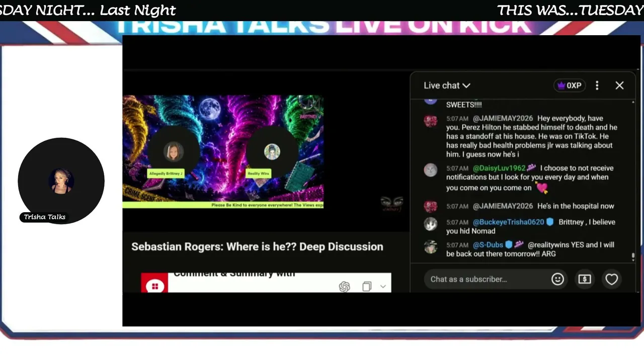644x362 pixels.
Task: Expand the Comment & Summary chevron
Action: pos(383,287)
